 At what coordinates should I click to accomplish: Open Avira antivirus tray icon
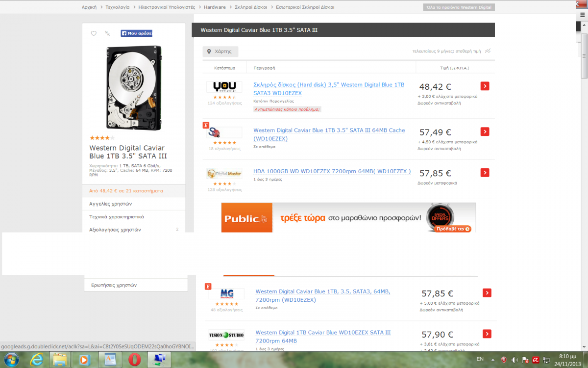[x=537, y=360]
